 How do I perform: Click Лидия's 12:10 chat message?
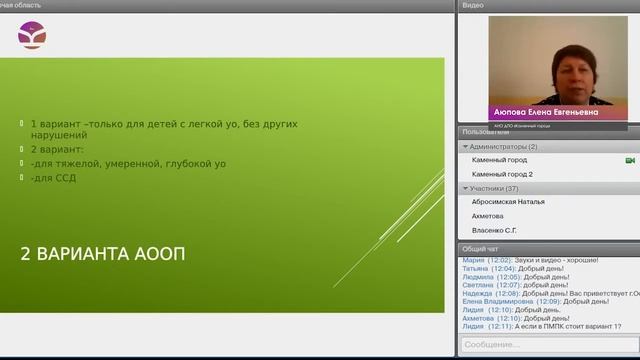click(x=511, y=310)
